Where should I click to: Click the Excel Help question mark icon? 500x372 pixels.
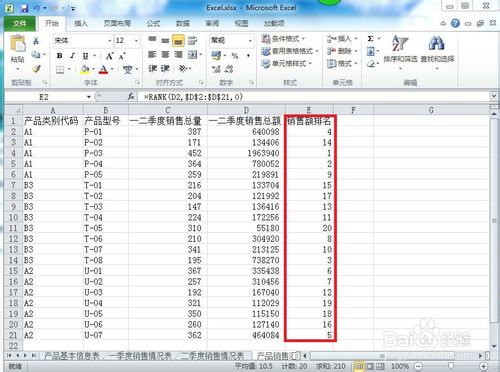pyautogui.click(x=455, y=23)
